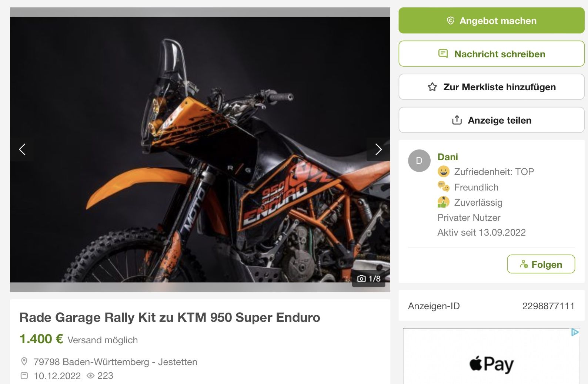The width and height of the screenshot is (588, 384).
Task: Click the shield icon on Angebot machen
Action: pos(450,21)
